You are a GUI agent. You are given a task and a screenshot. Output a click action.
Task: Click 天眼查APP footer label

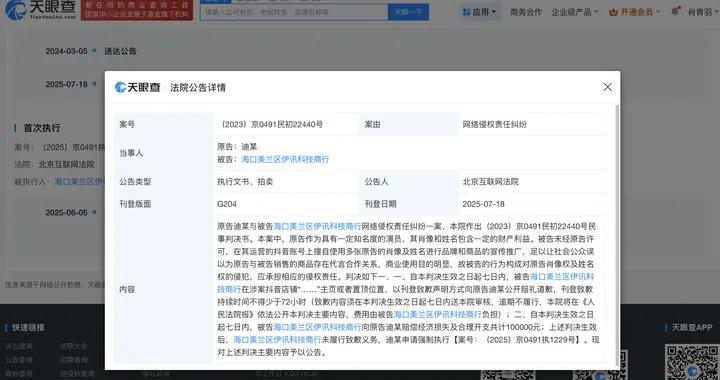coord(692,327)
